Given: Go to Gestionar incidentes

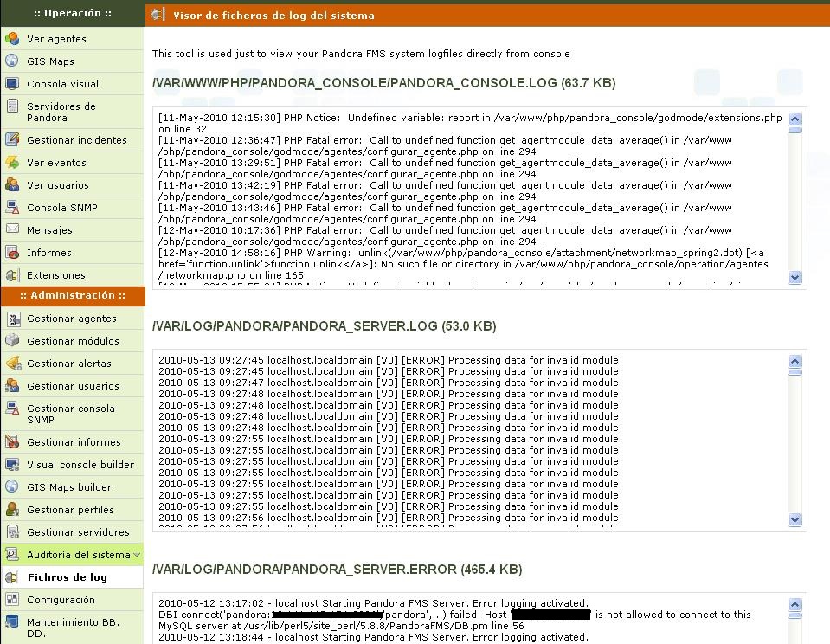Looking at the screenshot, I should click(76, 140).
